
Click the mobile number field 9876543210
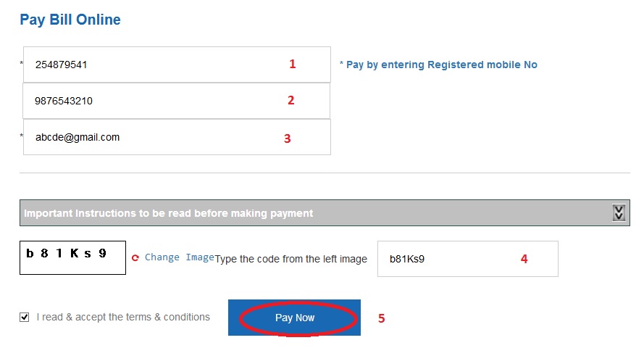click(145, 101)
